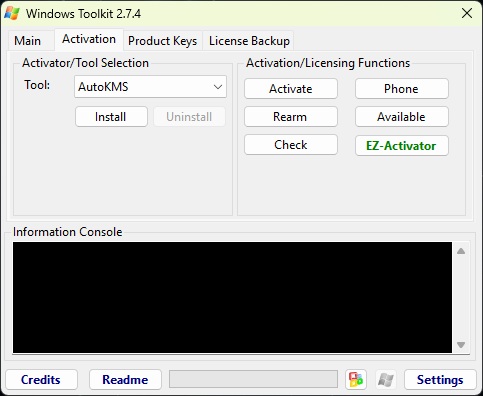
Task: Select the Activation tab
Action: click(x=89, y=39)
